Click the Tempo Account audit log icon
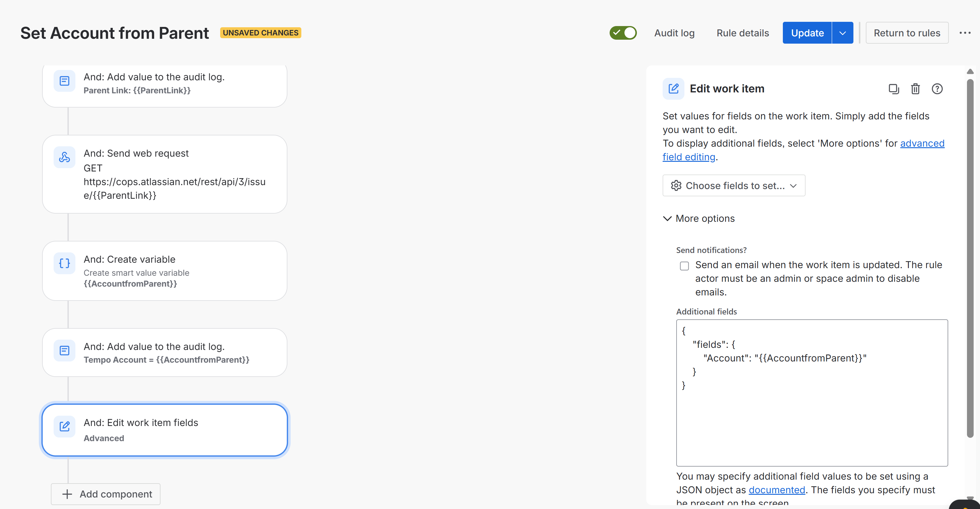The width and height of the screenshot is (980, 509). [x=64, y=350]
